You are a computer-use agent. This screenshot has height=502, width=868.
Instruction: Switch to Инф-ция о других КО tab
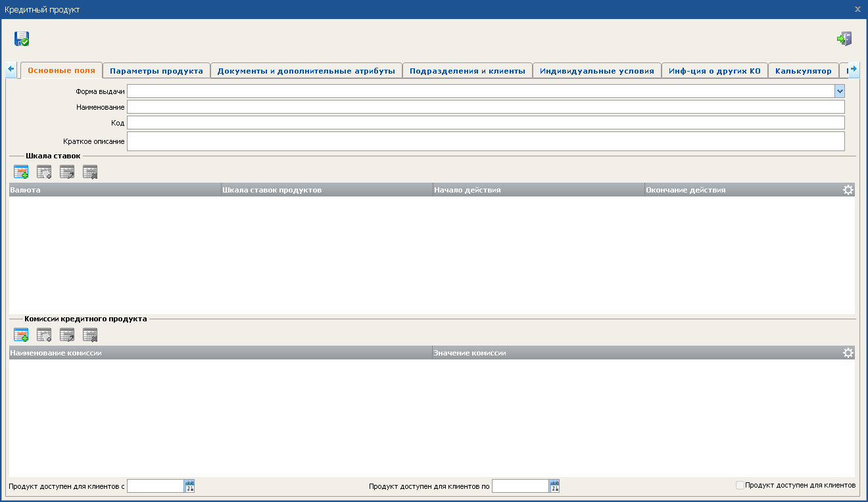pyautogui.click(x=715, y=71)
